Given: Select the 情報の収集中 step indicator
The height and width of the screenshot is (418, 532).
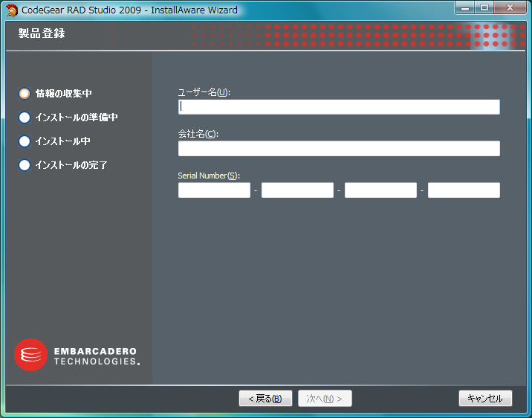Looking at the screenshot, I should pyautogui.click(x=25, y=94).
